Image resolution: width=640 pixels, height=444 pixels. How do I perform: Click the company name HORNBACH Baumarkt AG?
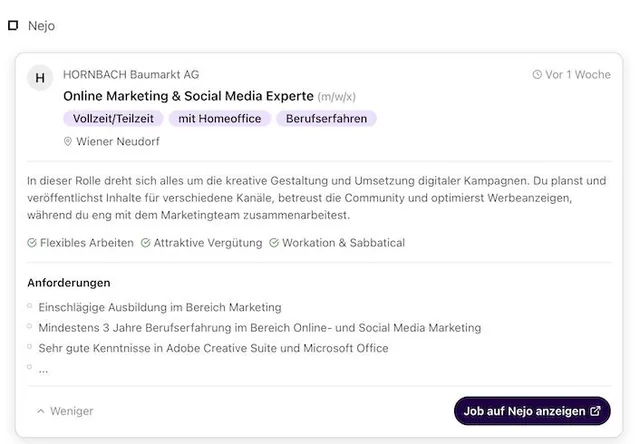131,75
